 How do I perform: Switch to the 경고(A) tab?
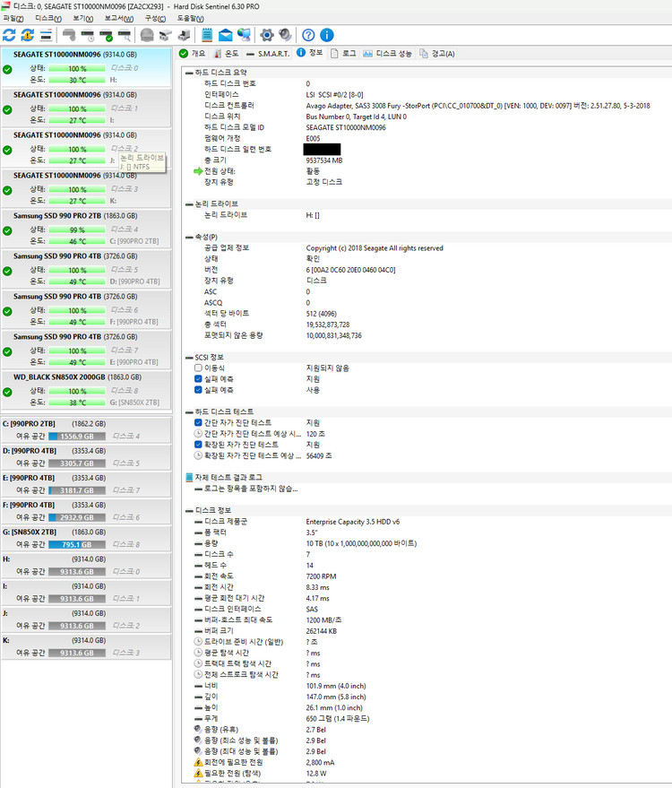(437, 53)
